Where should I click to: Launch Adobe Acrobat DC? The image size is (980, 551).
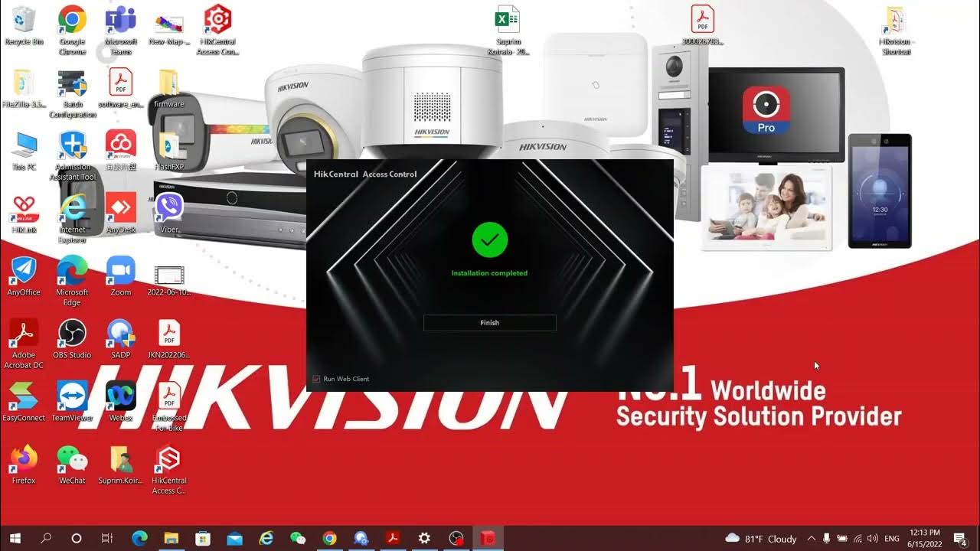[24, 344]
